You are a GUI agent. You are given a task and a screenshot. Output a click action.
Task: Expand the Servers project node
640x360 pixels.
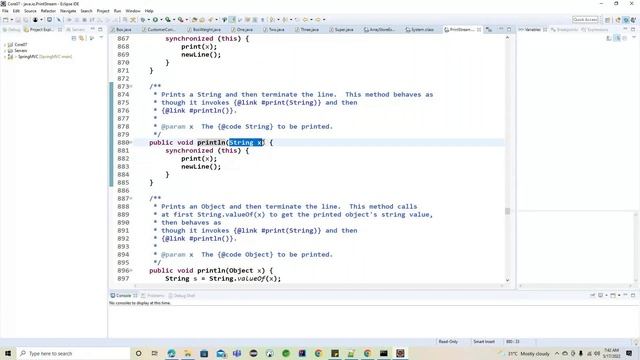click(x=4, y=51)
